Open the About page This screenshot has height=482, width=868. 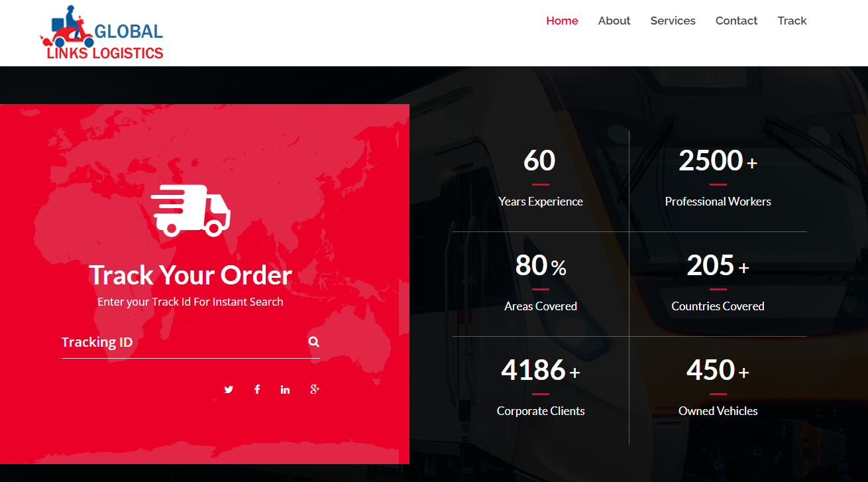pyautogui.click(x=614, y=21)
